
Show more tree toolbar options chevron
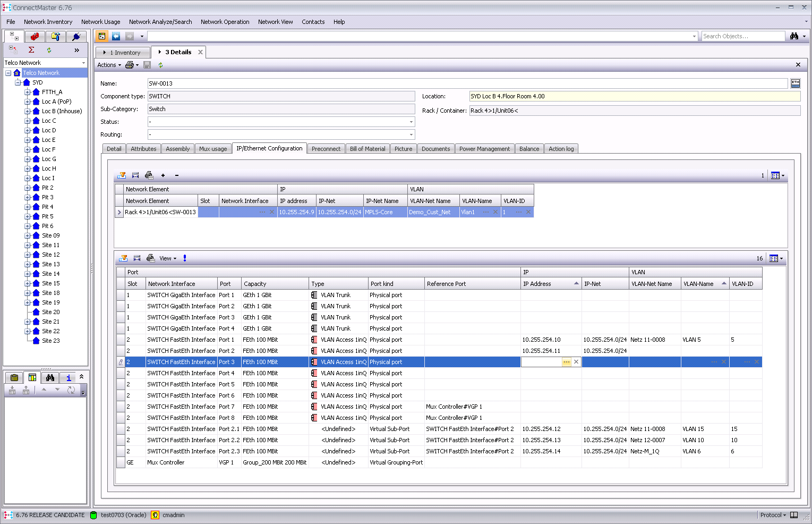pyautogui.click(x=76, y=50)
